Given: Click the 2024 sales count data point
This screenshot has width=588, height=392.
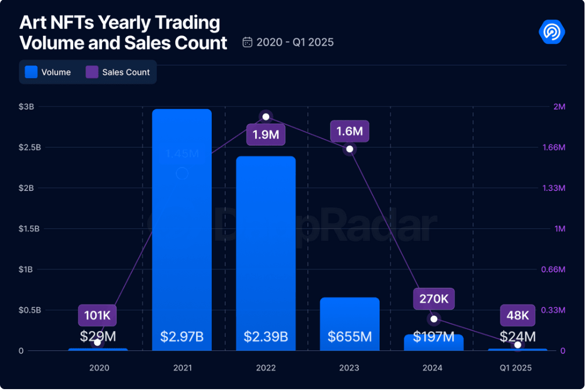Looking at the screenshot, I should click(x=434, y=319).
